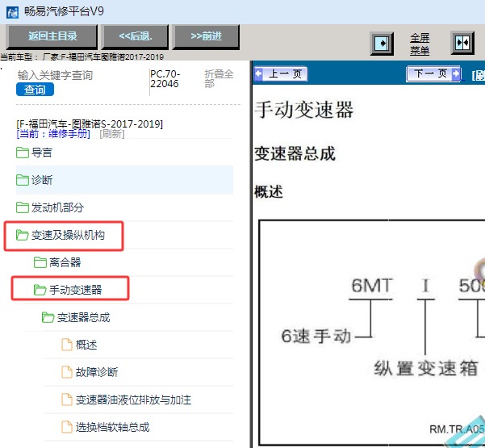Click the 导言 folder icon

click(23, 153)
